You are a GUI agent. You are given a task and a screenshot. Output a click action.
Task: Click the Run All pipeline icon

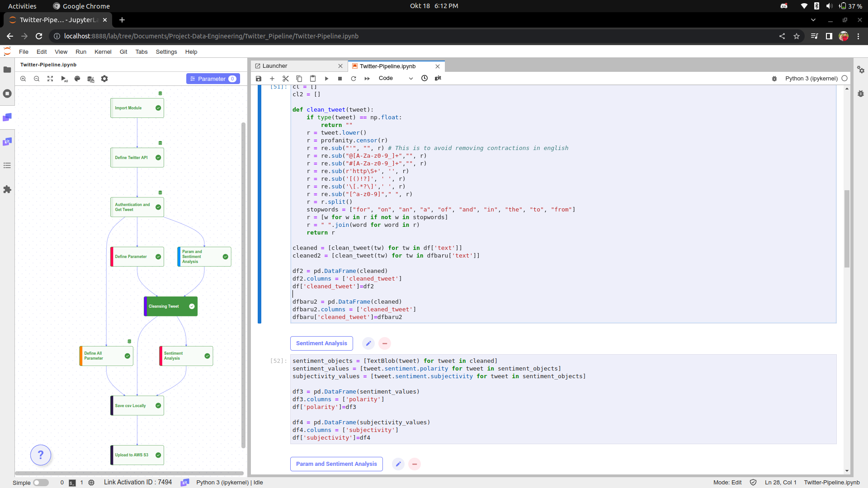(x=64, y=79)
